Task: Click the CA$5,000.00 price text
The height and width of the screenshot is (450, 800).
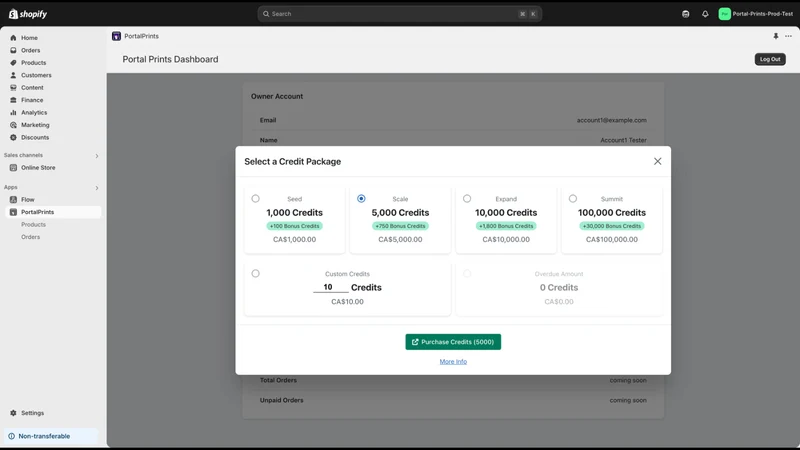Action: [400, 239]
